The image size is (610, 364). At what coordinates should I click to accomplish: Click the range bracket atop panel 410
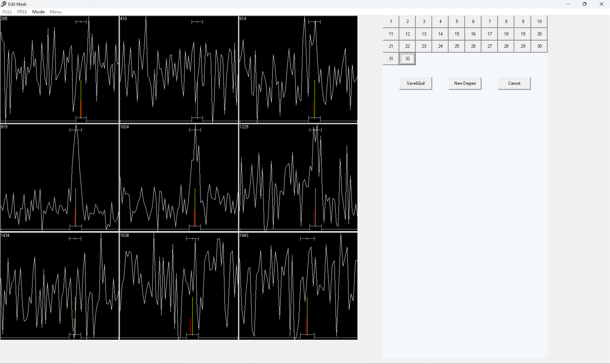coord(197,22)
